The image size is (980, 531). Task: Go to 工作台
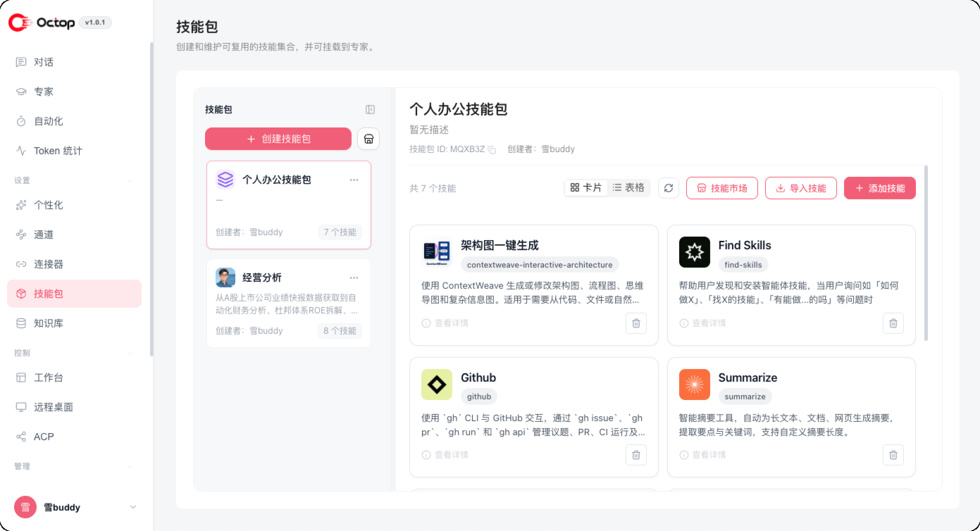click(75, 377)
